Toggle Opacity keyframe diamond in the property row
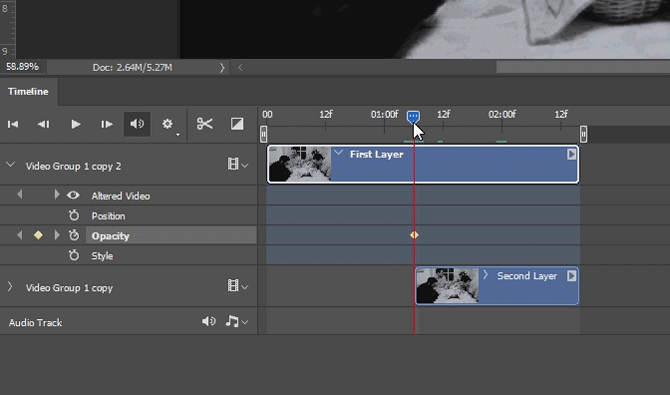 click(x=38, y=235)
